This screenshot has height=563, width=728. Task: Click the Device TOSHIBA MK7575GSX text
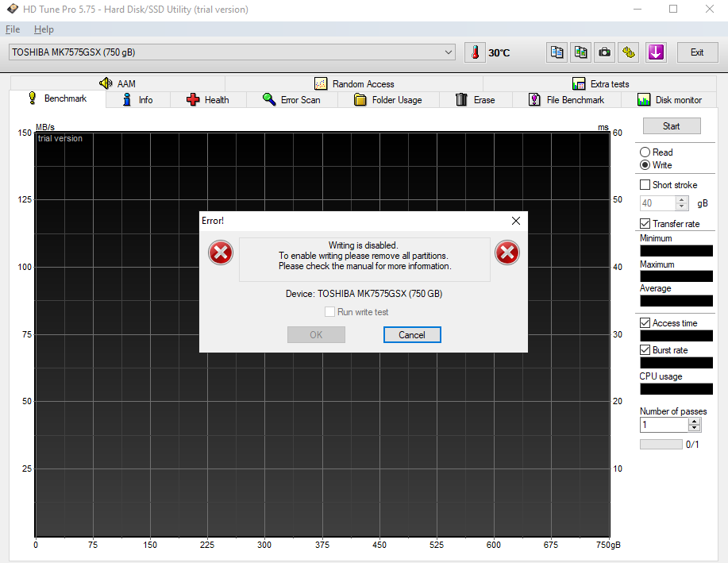coord(364,294)
